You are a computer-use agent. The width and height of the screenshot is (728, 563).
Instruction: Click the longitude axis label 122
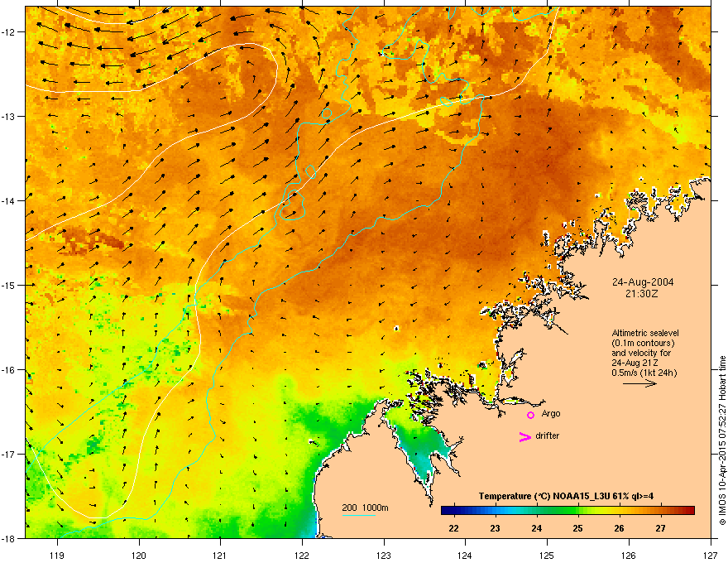[x=302, y=555]
